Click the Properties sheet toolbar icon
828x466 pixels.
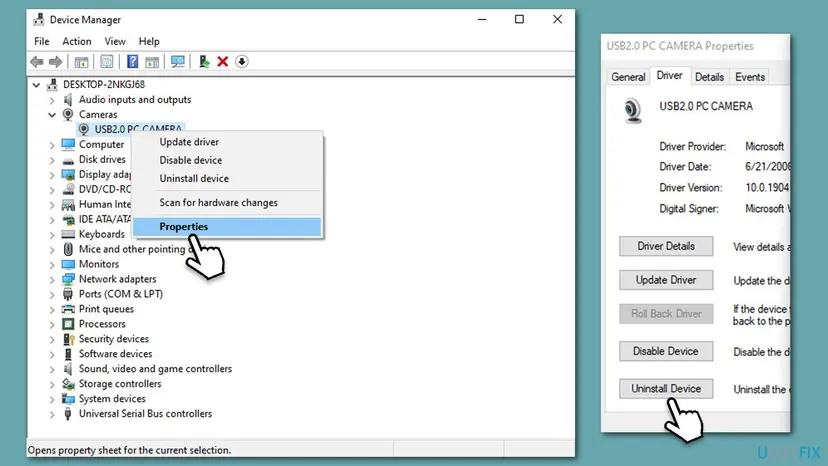[x=107, y=62]
